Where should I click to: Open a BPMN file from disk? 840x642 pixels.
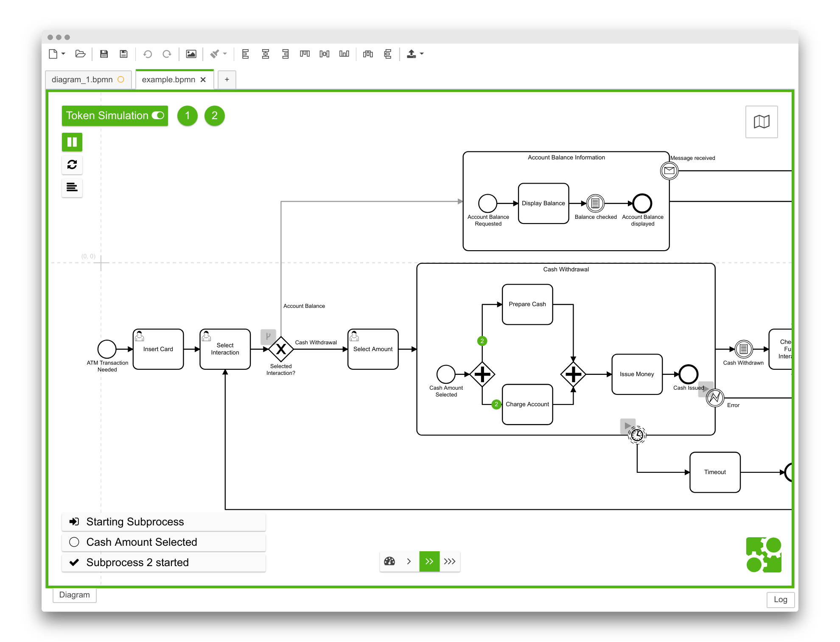pos(80,54)
